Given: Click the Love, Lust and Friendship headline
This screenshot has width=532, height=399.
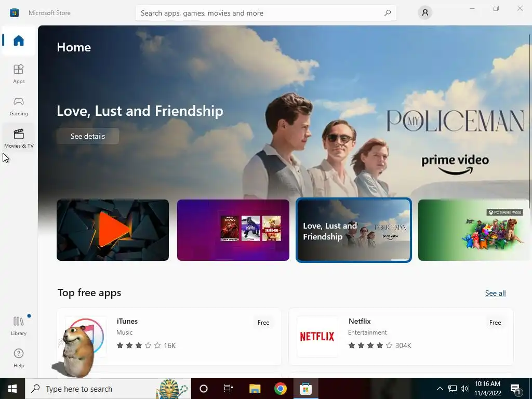Looking at the screenshot, I should pyautogui.click(x=140, y=111).
